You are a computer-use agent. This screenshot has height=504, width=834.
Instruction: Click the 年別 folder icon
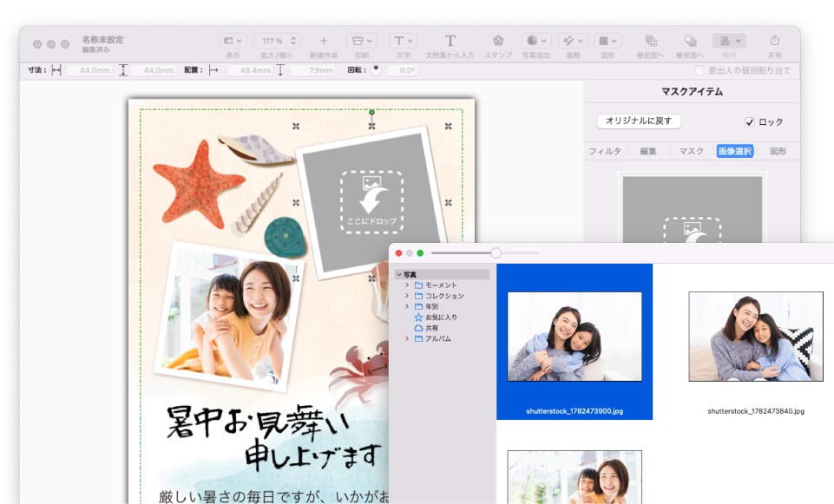point(418,306)
